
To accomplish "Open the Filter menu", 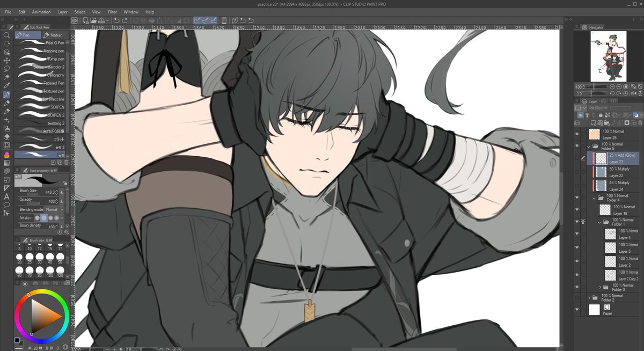I will point(112,12).
